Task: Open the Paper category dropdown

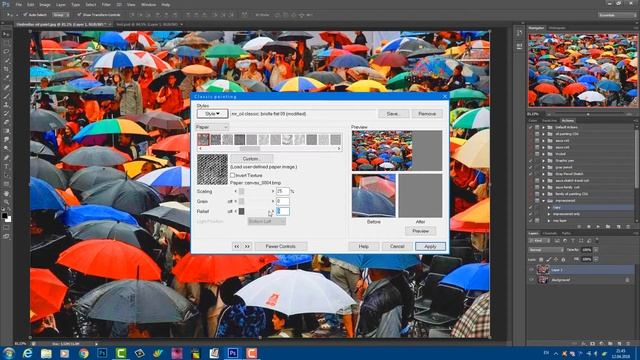Action: 212,127
